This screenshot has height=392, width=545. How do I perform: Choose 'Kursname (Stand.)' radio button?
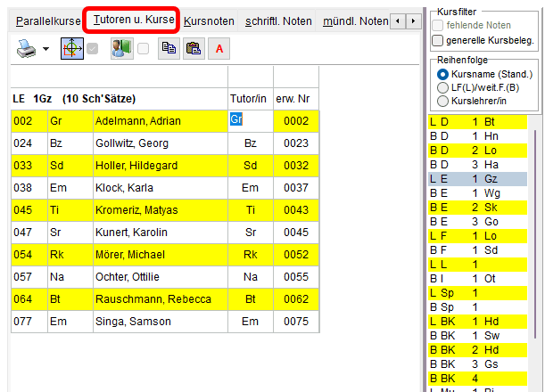[x=443, y=74]
